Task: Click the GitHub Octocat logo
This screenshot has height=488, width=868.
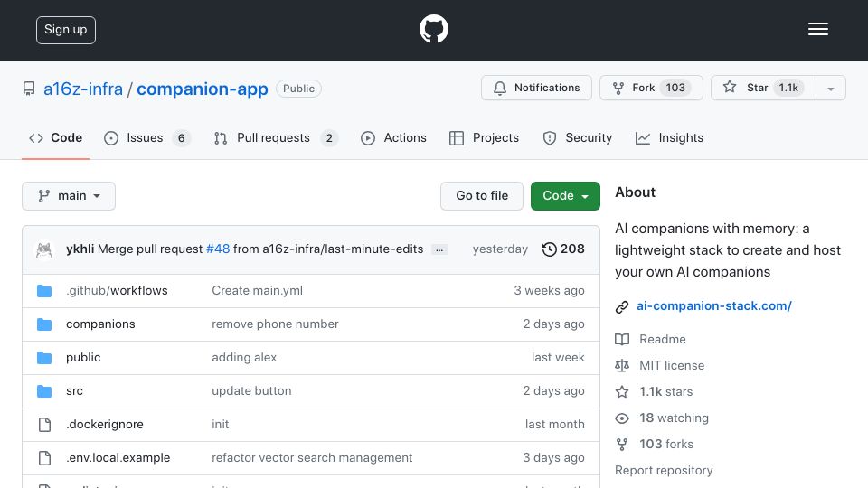Action: [x=433, y=29]
